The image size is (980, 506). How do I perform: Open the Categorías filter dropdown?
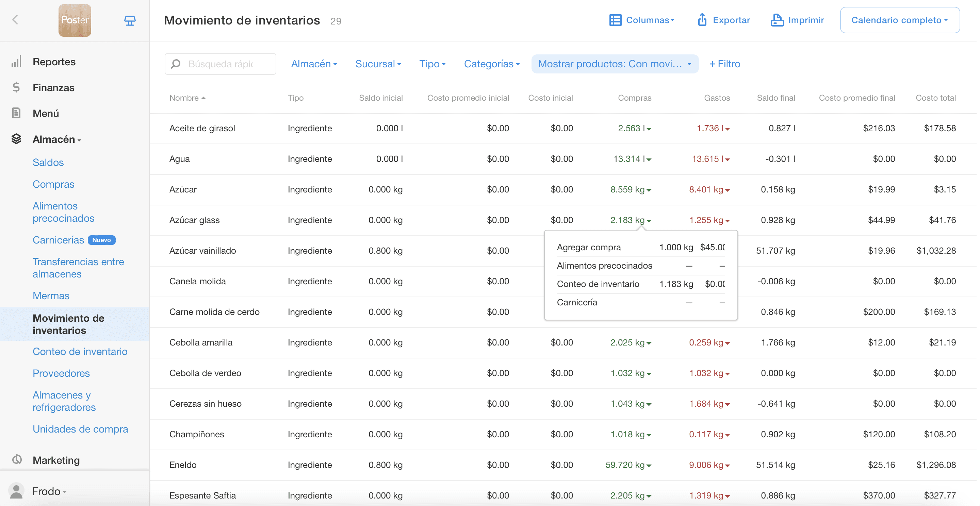491,64
